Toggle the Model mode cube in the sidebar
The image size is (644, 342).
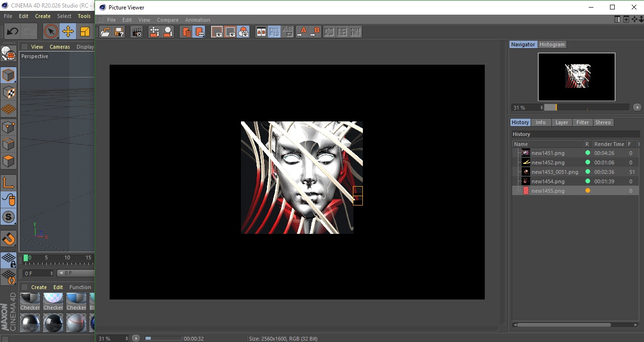(9, 75)
